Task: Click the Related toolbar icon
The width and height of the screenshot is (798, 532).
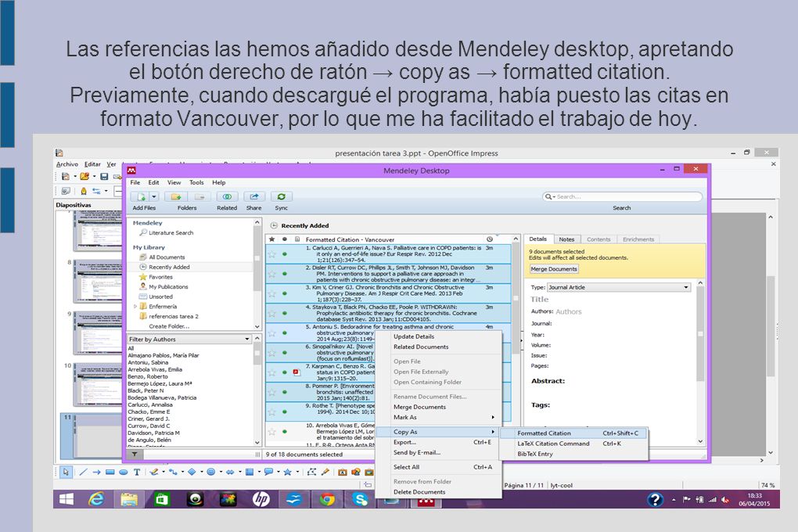Action: tap(227, 196)
